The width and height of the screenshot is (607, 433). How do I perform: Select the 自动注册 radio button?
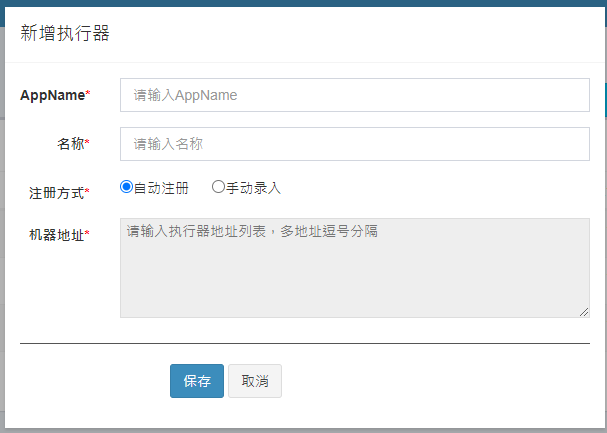[x=126, y=187]
